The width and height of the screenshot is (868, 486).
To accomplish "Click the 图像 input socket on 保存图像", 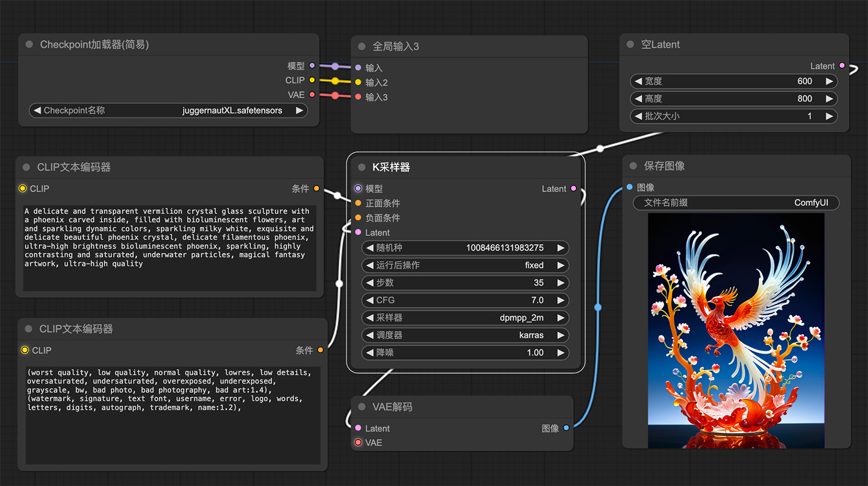I will pyautogui.click(x=630, y=187).
